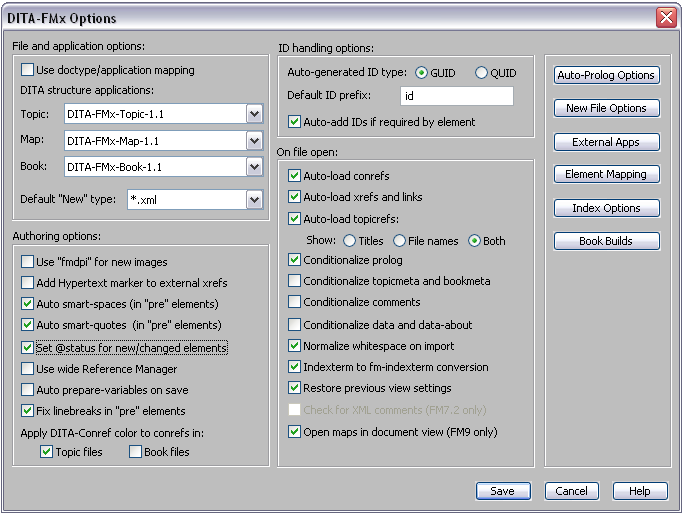Enable Use doctype/application mapping checkbox

coord(27,70)
